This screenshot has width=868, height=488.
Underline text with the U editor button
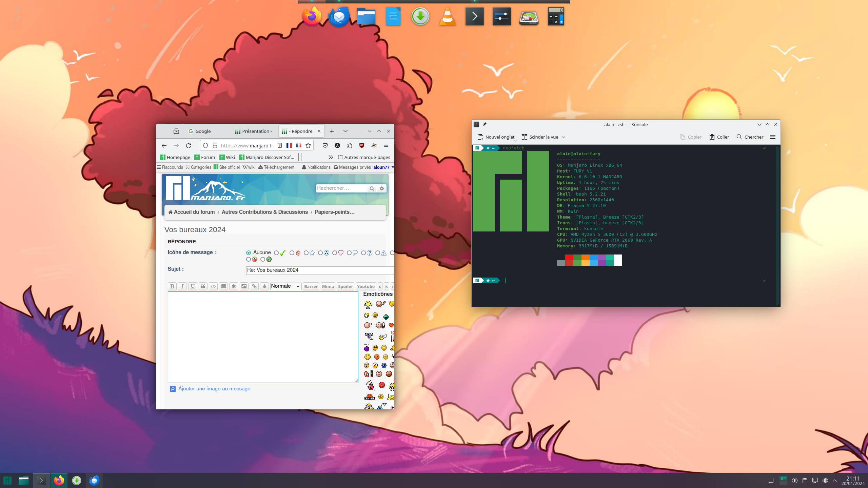pos(193,286)
